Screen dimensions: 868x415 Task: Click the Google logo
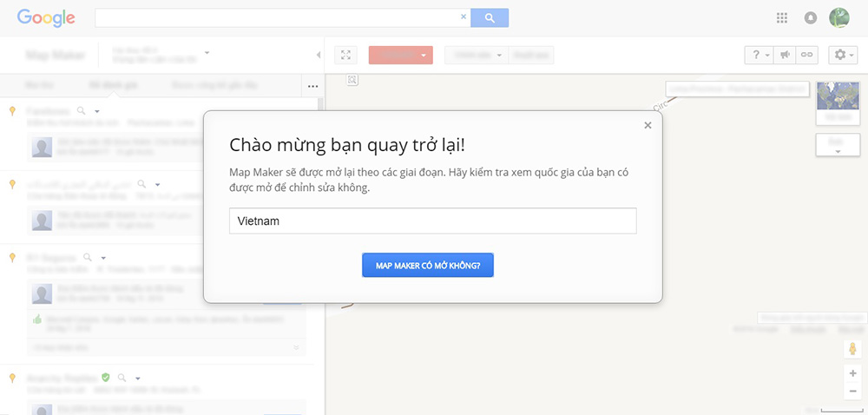point(46,17)
